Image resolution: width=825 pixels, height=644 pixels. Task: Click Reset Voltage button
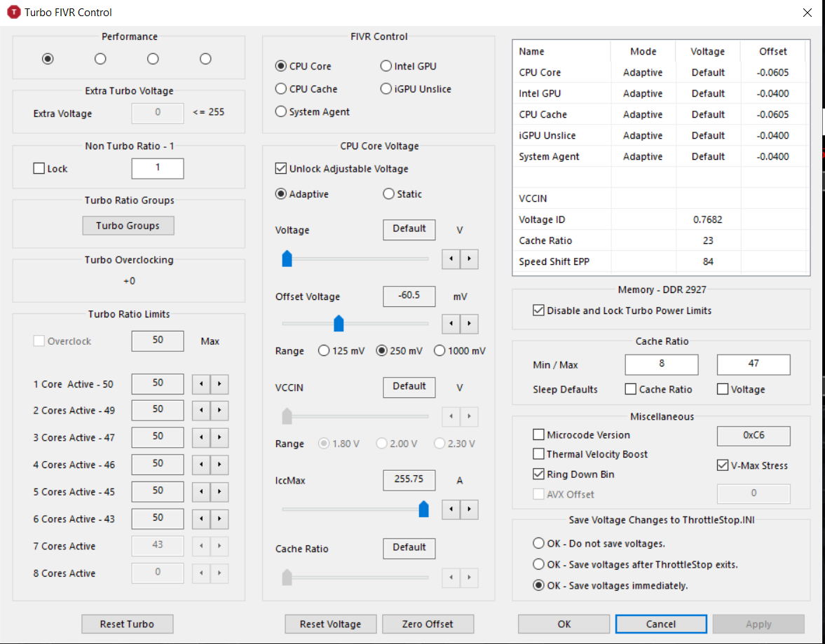click(x=330, y=624)
